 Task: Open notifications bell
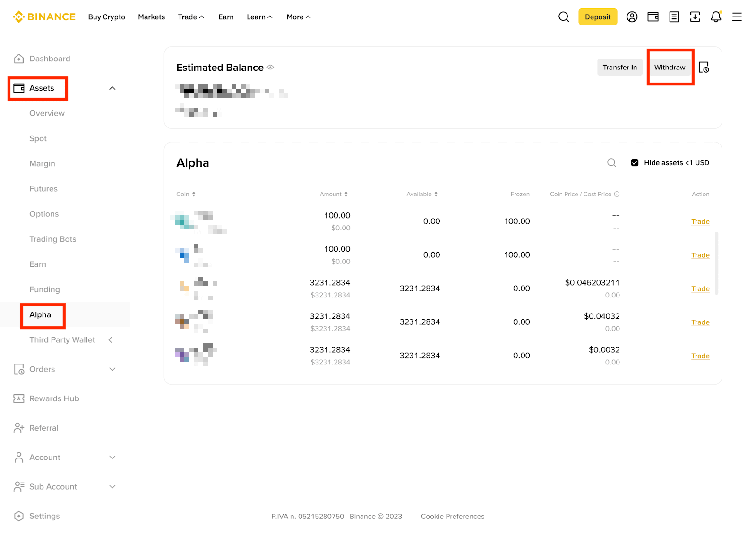click(716, 17)
